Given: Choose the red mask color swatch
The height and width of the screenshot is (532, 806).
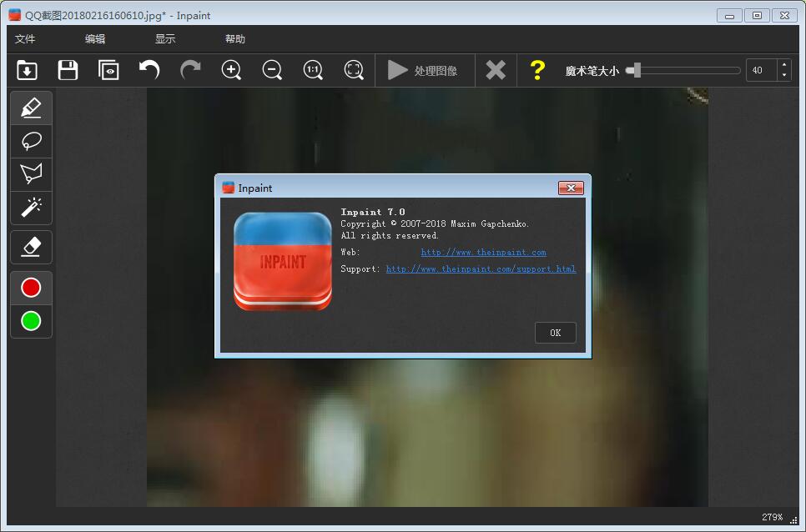Looking at the screenshot, I should pyautogui.click(x=31, y=288).
